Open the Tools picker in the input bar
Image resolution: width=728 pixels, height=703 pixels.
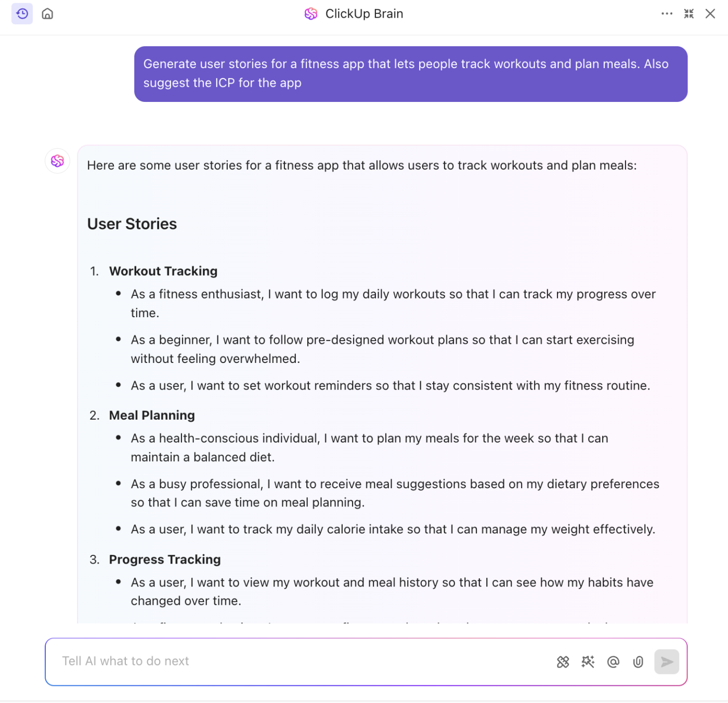coord(563,661)
